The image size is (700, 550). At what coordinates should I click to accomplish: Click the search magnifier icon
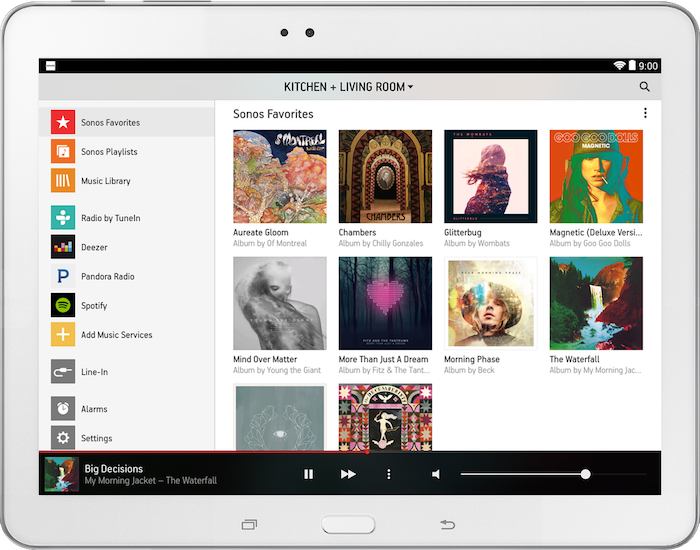pyautogui.click(x=644, y=87)
